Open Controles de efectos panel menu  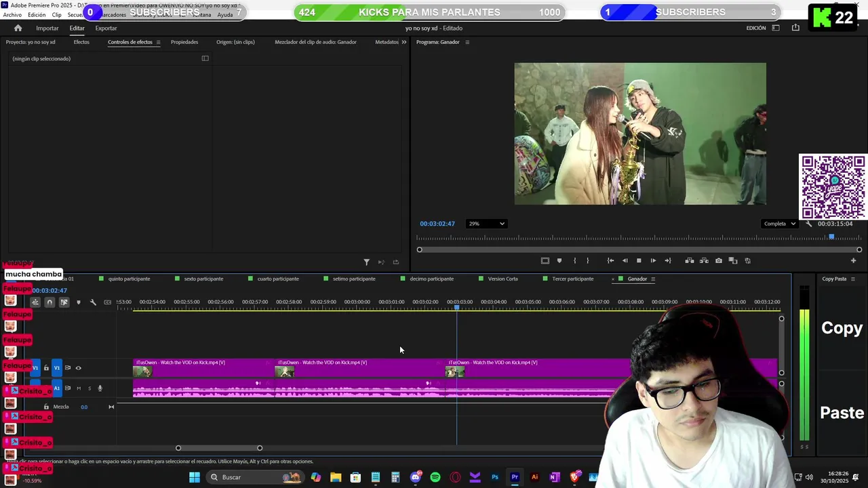click(158, 42)
